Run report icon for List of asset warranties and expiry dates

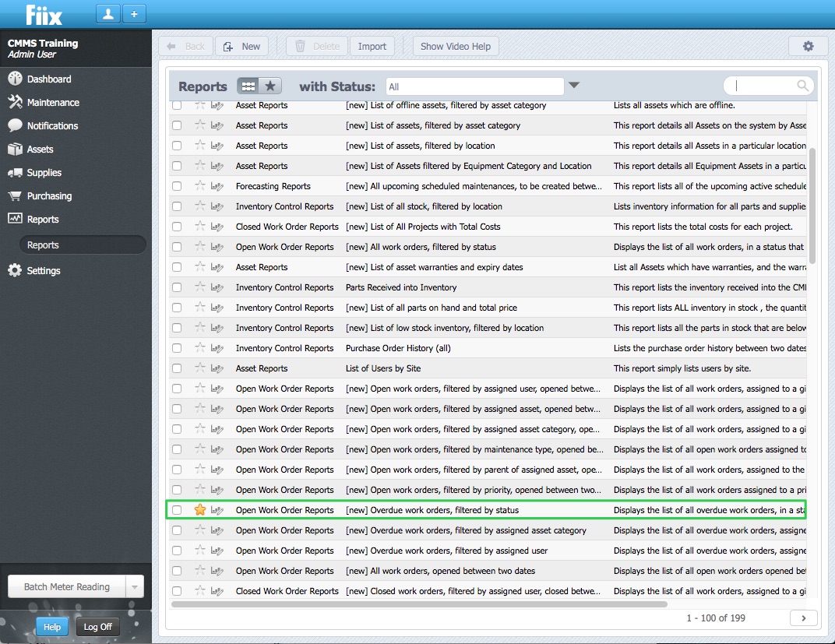click(217, 267)
